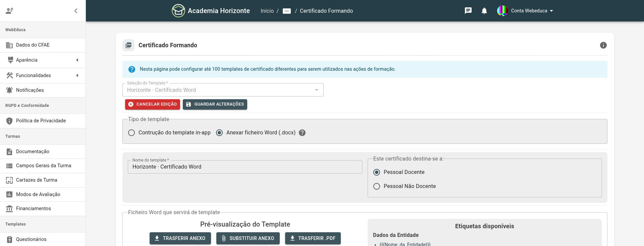Click the user settings icon atop sidebar
This screenshot has width=644, height=246.
[9, 11]
